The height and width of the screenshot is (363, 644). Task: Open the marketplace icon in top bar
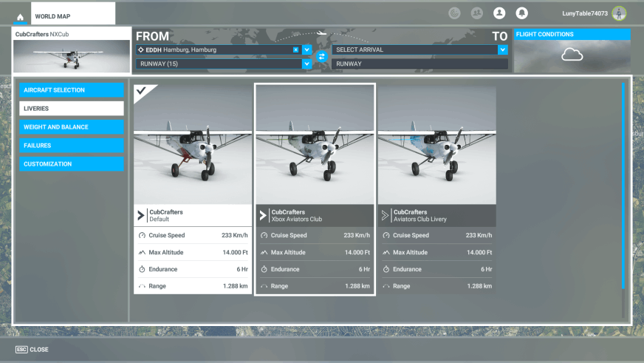tap(455, 13)
